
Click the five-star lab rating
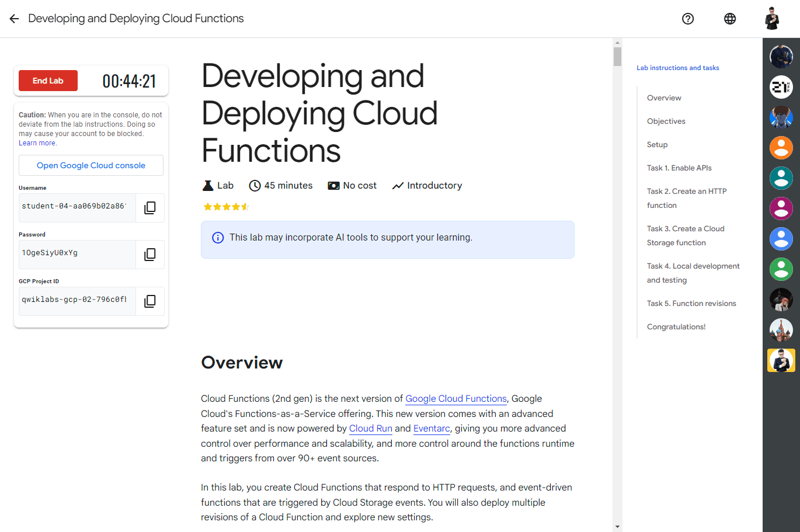pos(226,207)
